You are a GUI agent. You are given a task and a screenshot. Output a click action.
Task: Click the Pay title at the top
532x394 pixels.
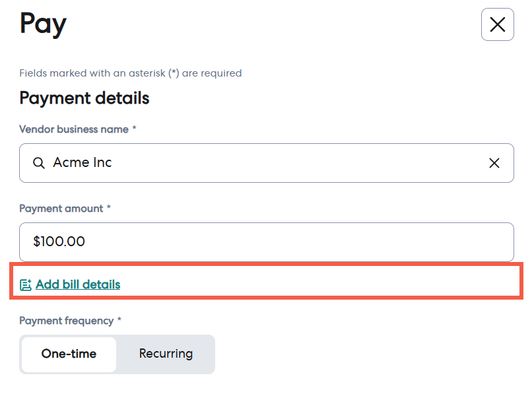[43, 24]
